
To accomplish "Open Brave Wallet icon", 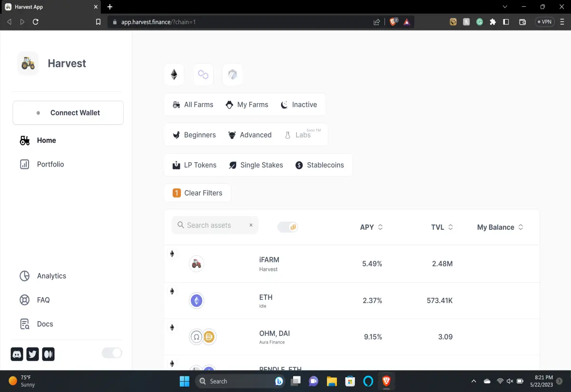I will (522, 22).
